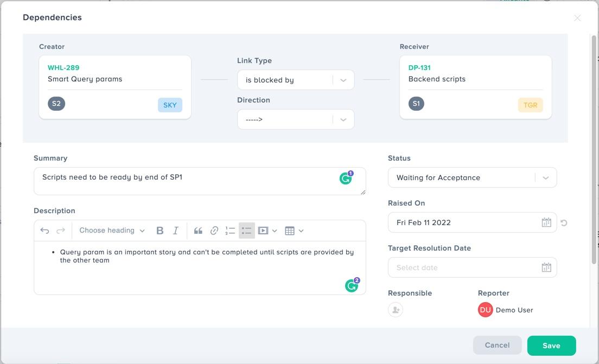Click the Redo icon in the description toolbar
The height and width of the screenshot is (364, 599).
point(60,230)
